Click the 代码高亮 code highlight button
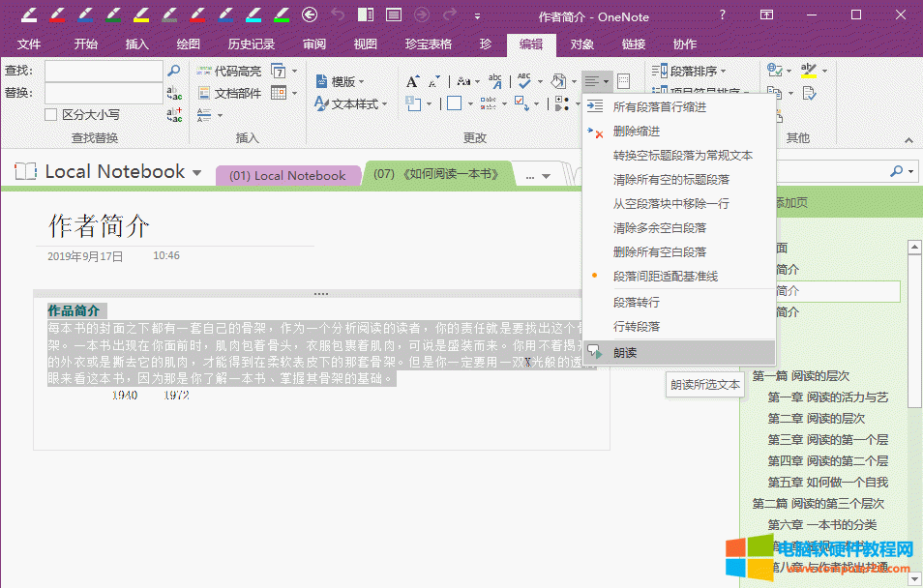 coord(228,71)
